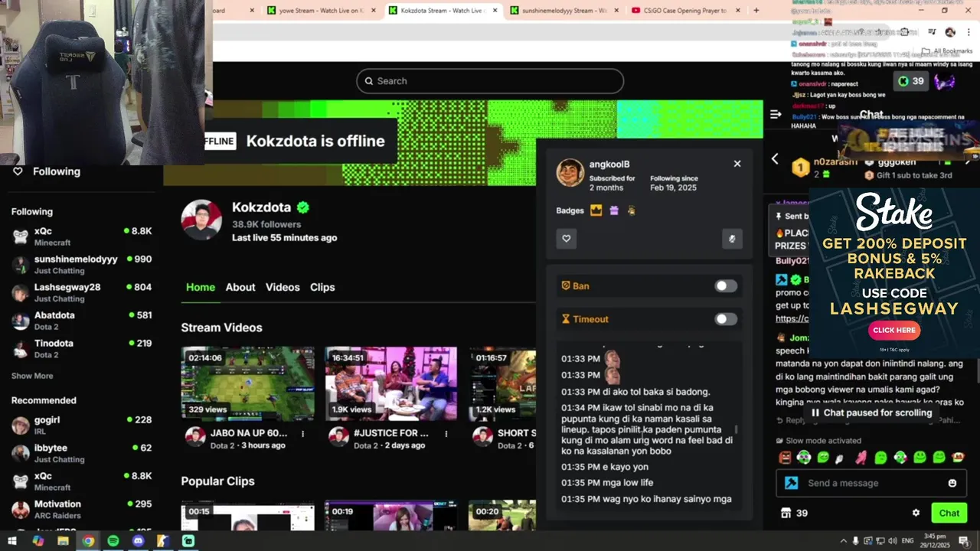
Task: Switch to sunshinemelodyyy Stream browser tab
Action: point(563,11)
